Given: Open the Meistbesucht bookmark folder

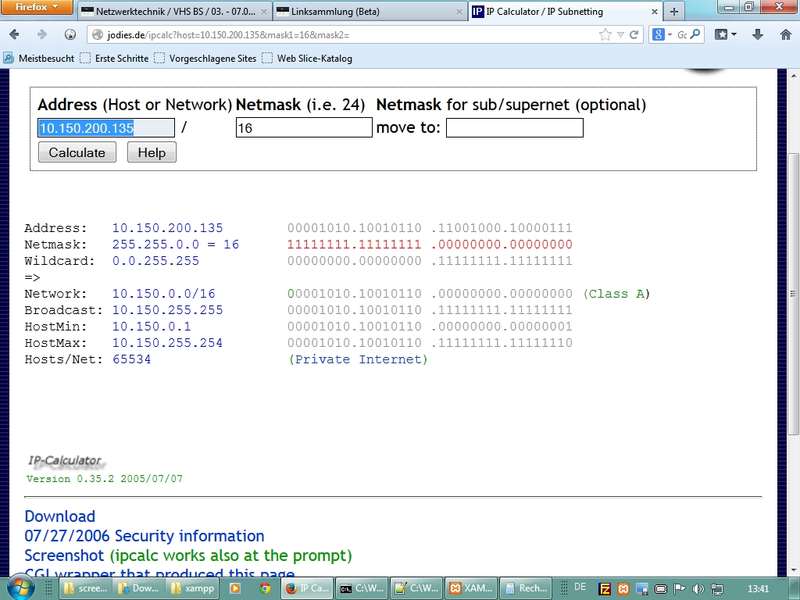Looking at the screenshot, I should (x=39, y=59).
